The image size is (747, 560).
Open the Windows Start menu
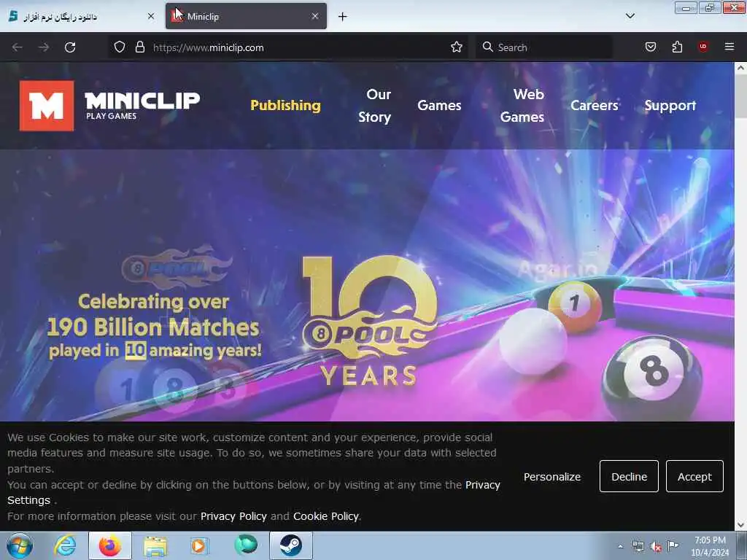(x=20, y=545)
